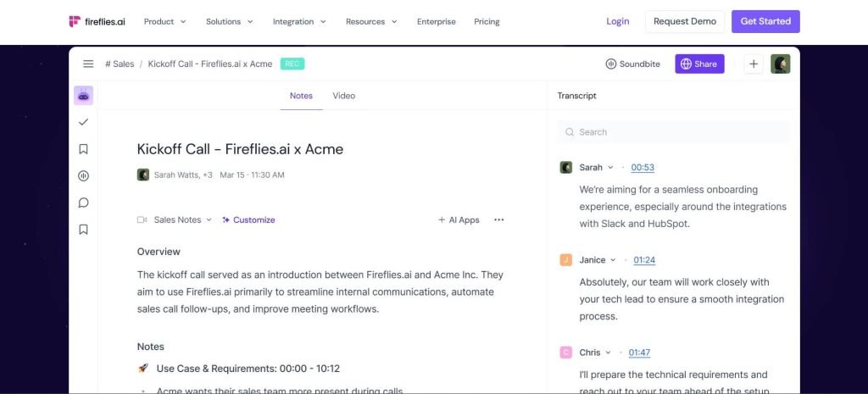
Task: Switch to the Video tab
Action: 343,96
